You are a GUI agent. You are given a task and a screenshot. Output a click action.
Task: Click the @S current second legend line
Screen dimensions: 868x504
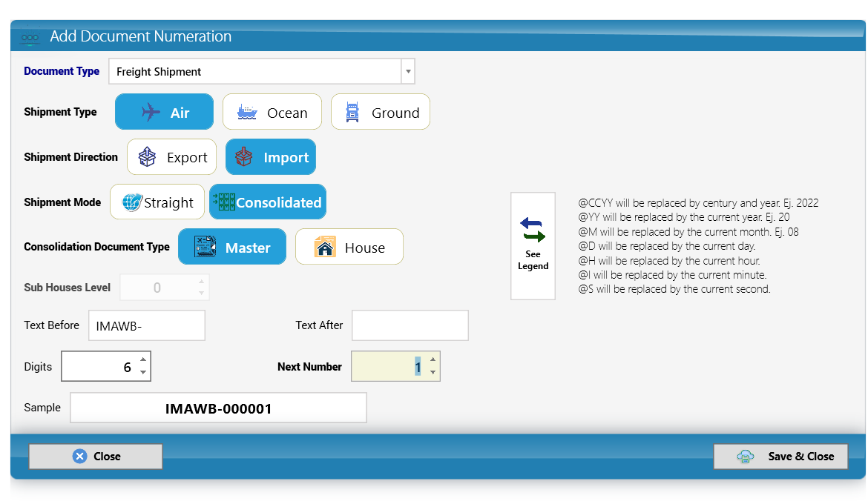[674, 289]
